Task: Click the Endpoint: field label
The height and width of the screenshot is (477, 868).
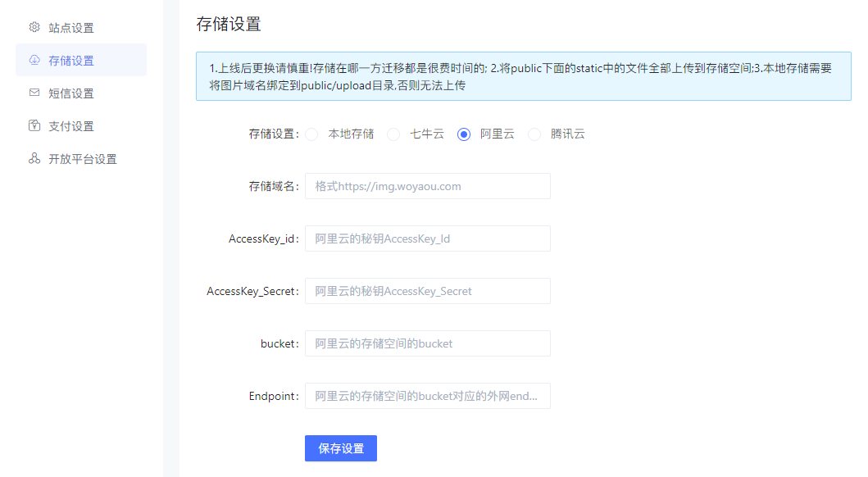Action: (274, 396)
